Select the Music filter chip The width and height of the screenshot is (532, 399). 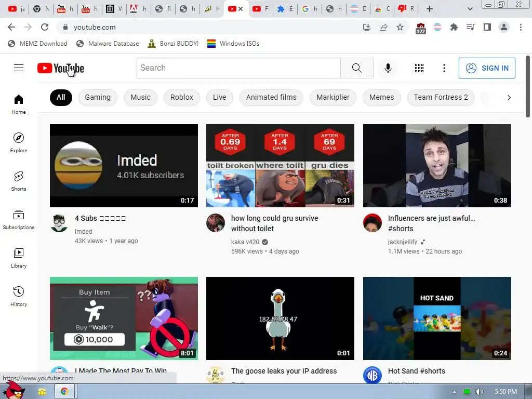point(140,97)
